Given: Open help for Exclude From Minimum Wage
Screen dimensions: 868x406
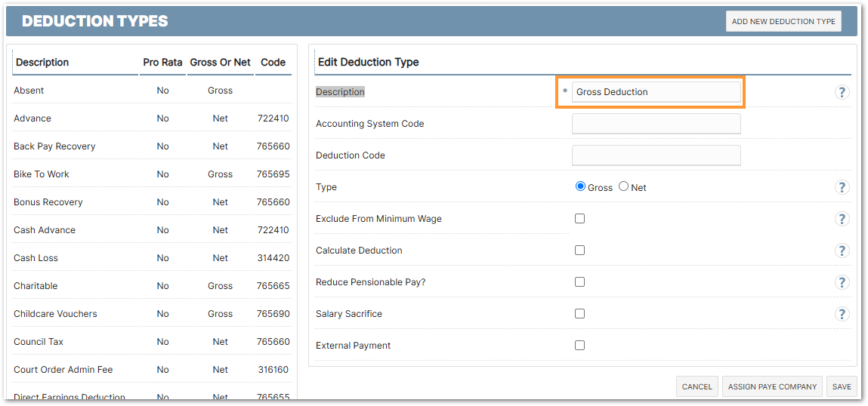Looking at the screenshot, I should click(x=842, y=219).
